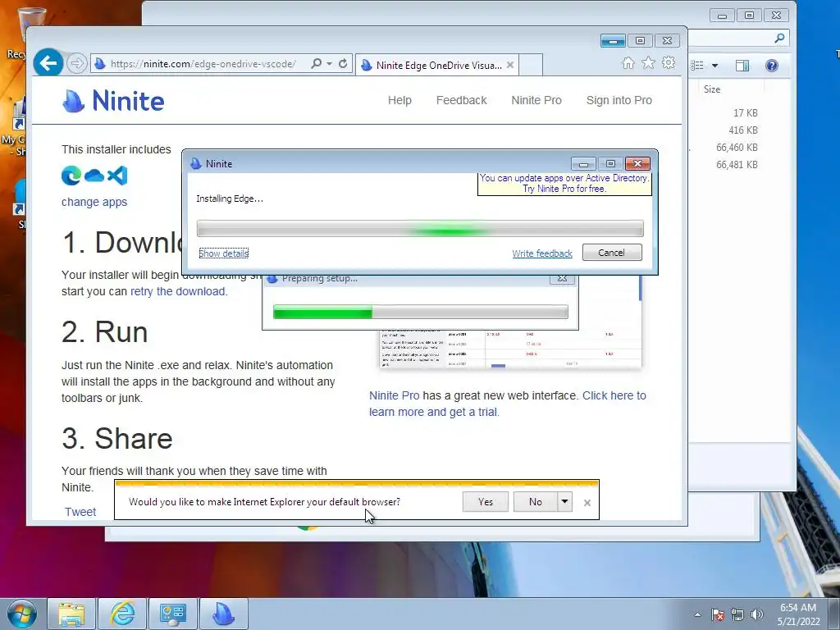Switch to Internet Explorer on taskbar
The image size is (840, 630).
122,614
